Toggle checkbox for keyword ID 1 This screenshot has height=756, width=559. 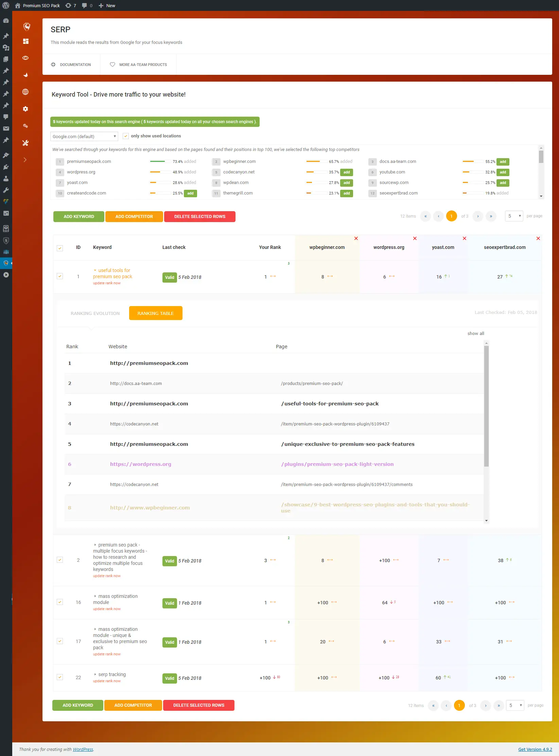60,276
